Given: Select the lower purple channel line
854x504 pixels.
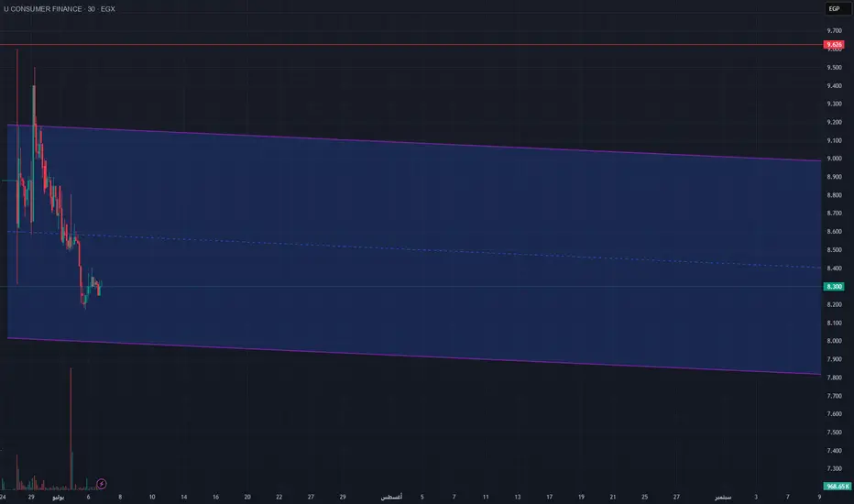Looking at the screenshot, I should click(414, 356).
